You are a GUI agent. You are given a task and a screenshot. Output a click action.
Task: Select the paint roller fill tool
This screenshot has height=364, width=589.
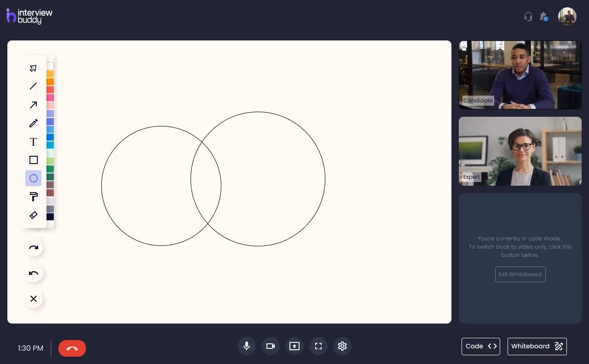pyautogui.click(x=33, y=197)
